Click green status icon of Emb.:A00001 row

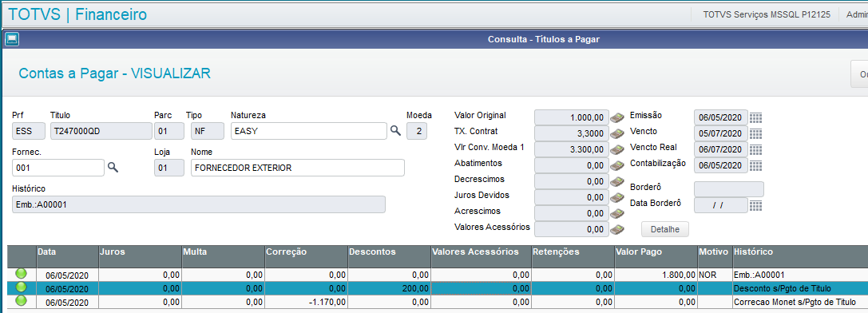click(x=21, y=274)
